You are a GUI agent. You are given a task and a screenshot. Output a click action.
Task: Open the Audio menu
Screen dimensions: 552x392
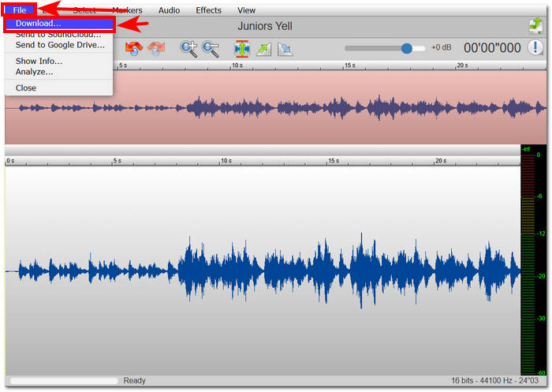[169, 10]
